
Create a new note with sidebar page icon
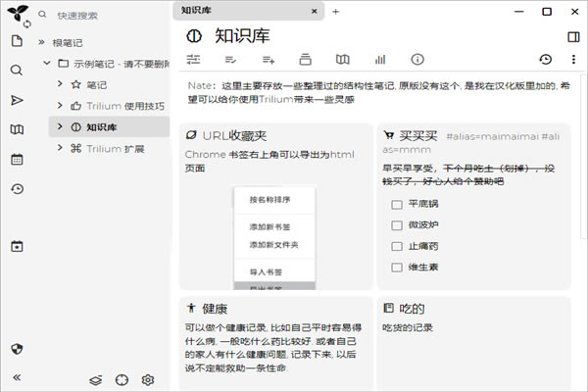[17, 41]
